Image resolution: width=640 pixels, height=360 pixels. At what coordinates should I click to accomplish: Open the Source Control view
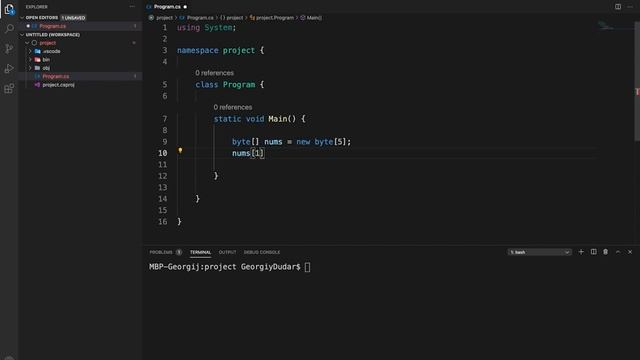9,49
